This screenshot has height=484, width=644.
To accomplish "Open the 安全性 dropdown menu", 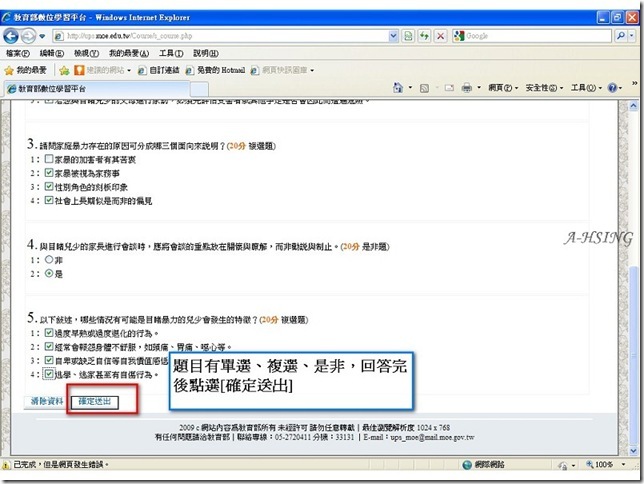I will (x=544, y=88).
